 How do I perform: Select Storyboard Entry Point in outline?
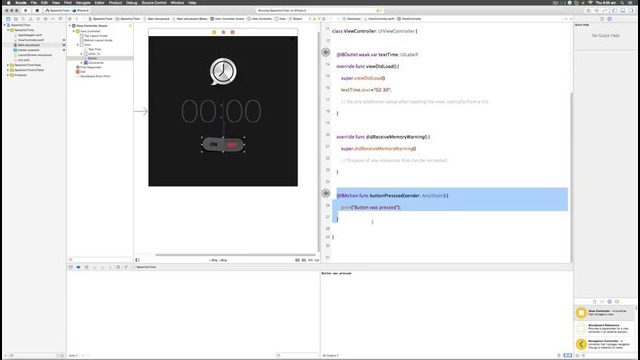click(x=95, y=76)
